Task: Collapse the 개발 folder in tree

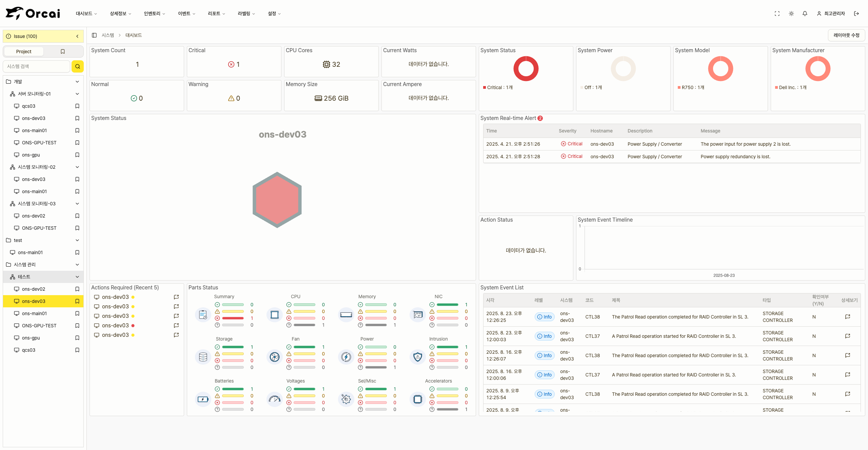Action: point(77,82)
